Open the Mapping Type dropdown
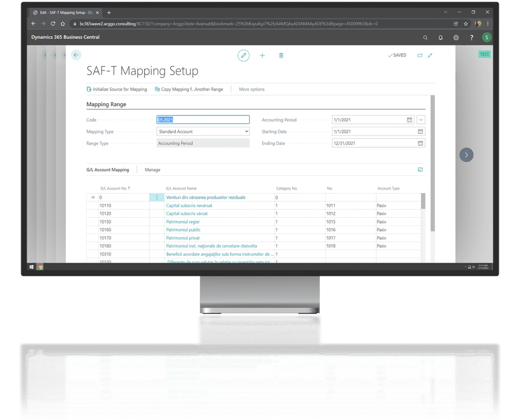The width and height of the screenshot is (520, 420). pyautogui.click(x=203, y=132)
